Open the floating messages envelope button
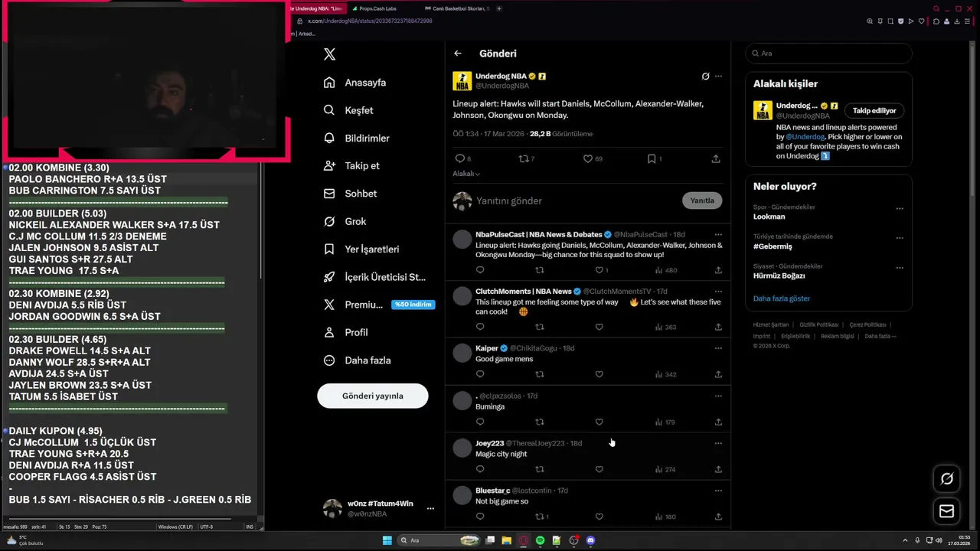The width and height of the screenshot is (980, 551). (947, 511)
